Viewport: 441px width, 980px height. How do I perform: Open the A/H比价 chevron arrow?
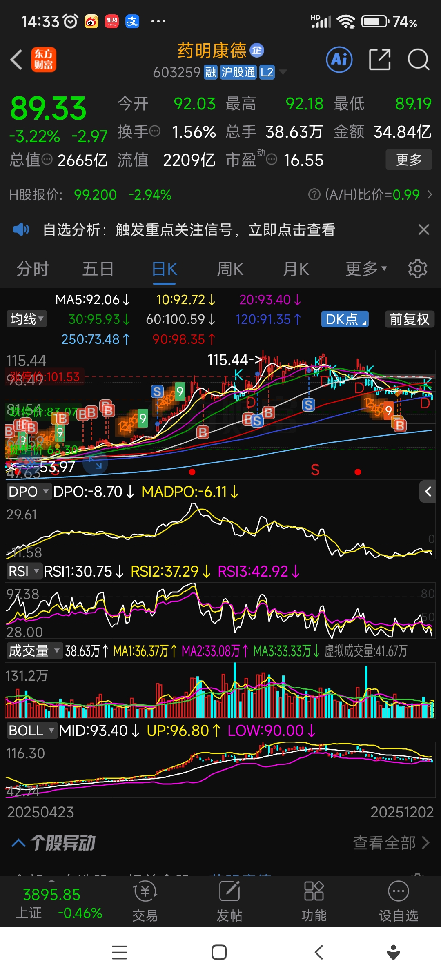point(430,194)
